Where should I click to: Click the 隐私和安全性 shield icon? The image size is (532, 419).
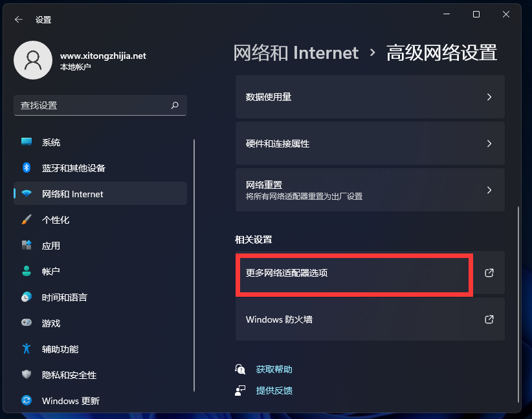pyautogui.click(x=26, y=375)
